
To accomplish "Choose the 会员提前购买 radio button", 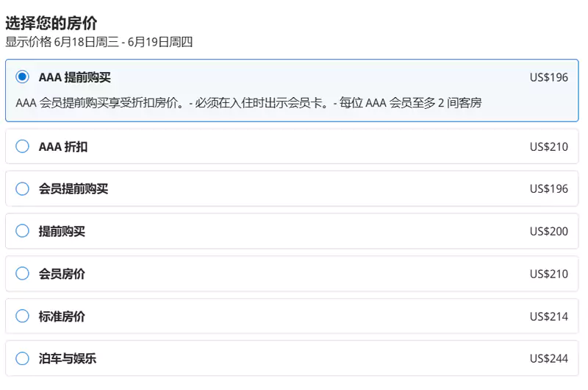I will pyautogui.click(x=23, y=189).
